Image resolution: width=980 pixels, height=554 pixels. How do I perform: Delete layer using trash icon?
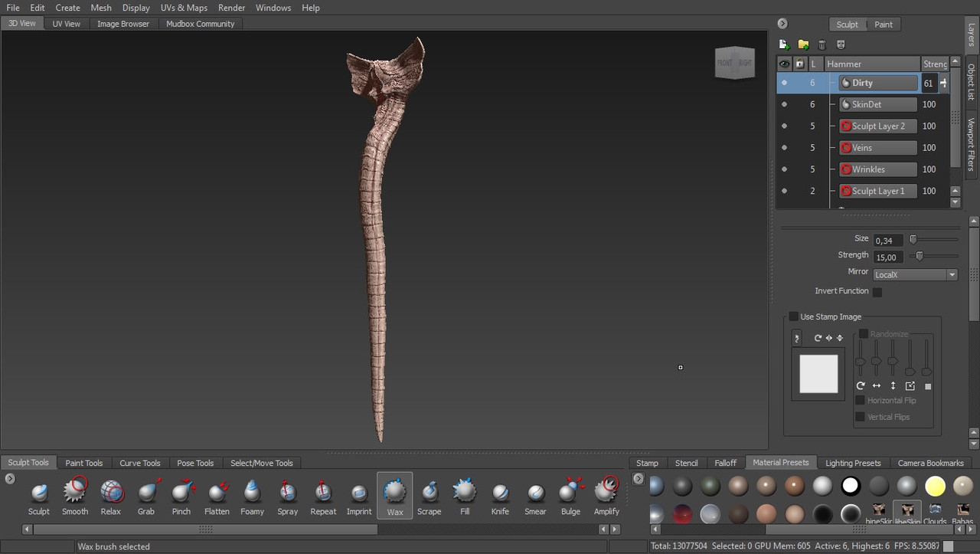pos(822,45)
